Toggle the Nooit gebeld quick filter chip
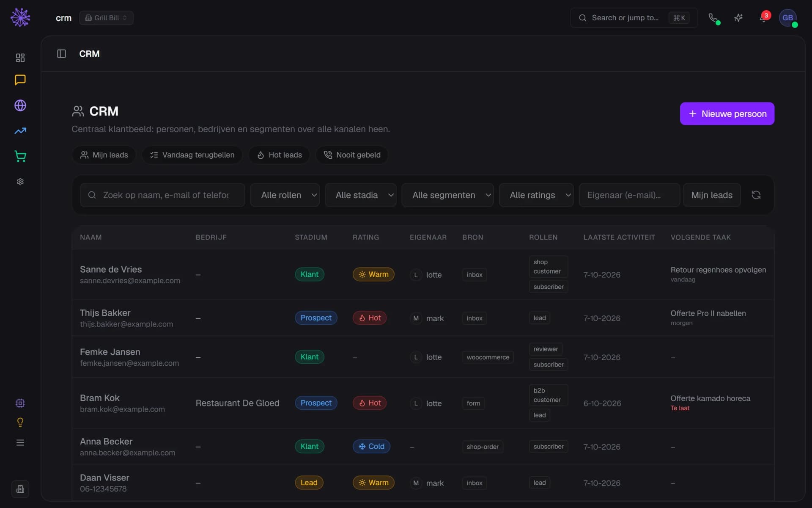Viewport: 812px width, 508px height. point(352,155)
